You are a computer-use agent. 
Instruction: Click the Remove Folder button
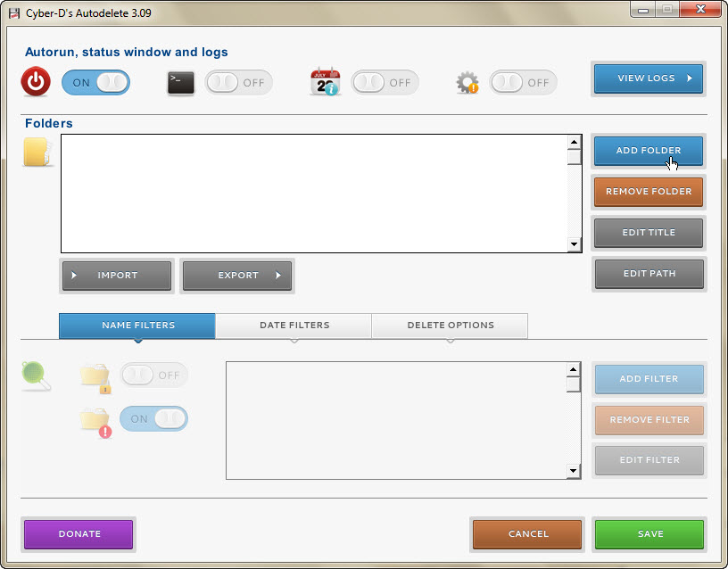point(648,191)
